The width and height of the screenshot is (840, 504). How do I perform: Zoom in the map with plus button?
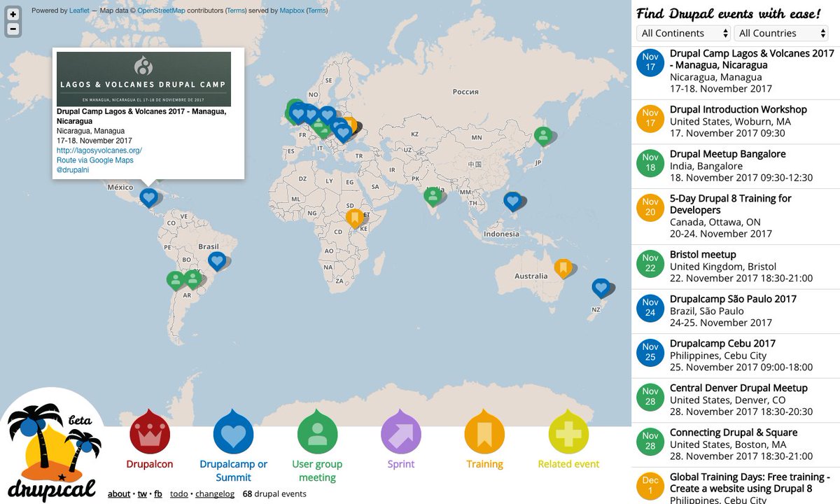coord(13,14)
